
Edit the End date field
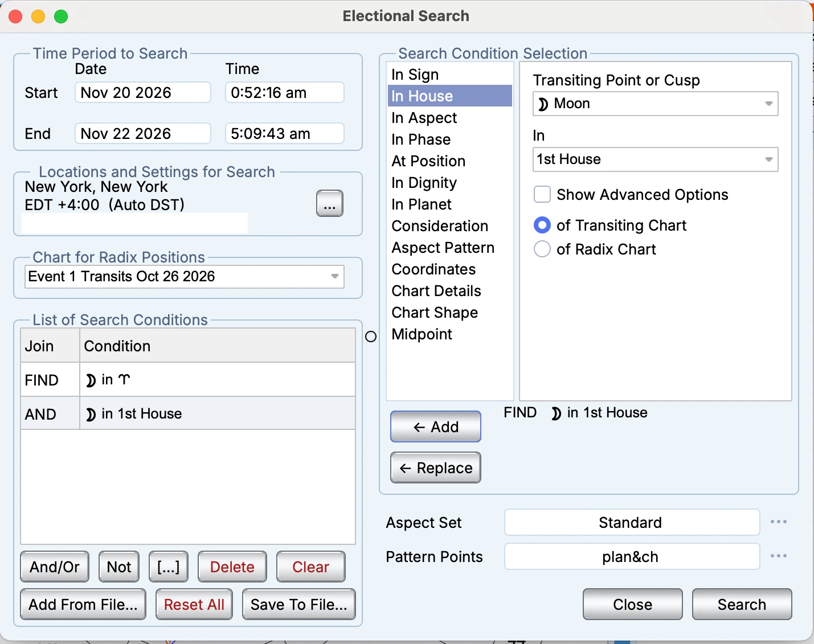click(x=143, y=133)
